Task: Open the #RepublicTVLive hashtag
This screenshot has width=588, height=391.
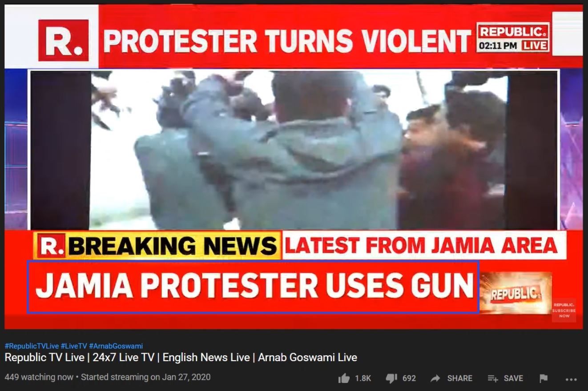Action: (x=31, y=346)
